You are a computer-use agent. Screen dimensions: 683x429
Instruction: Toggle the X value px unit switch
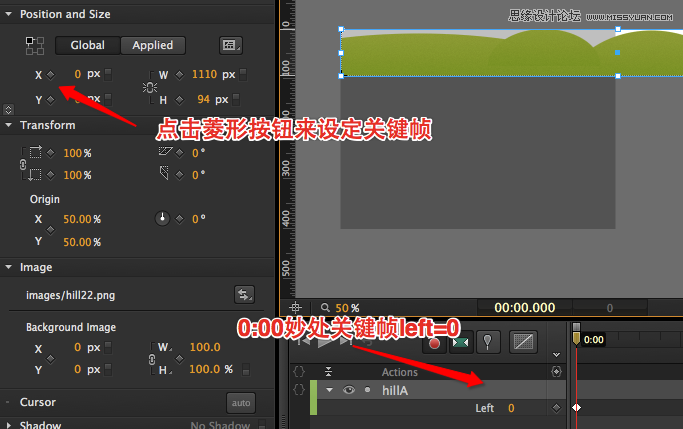108,74
